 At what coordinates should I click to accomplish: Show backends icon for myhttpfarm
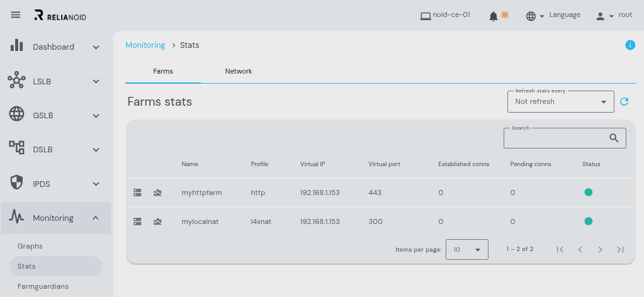(x=138, y=193)
